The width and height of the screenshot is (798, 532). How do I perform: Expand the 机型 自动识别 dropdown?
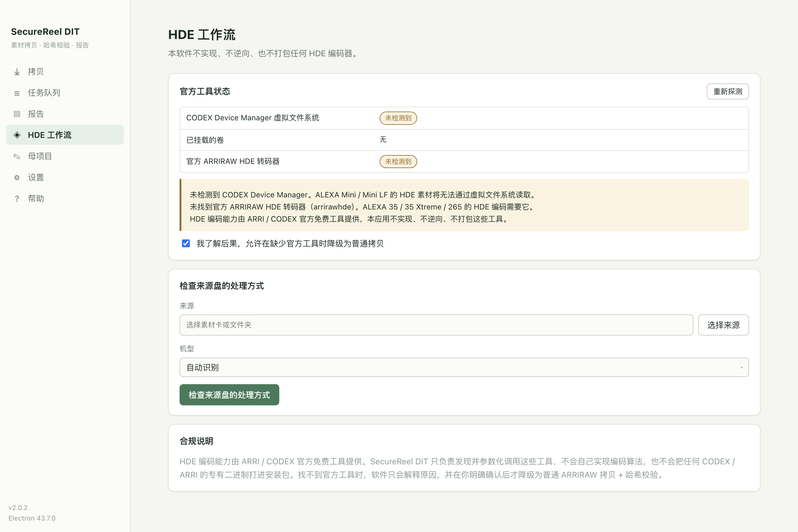click(464, 367)
